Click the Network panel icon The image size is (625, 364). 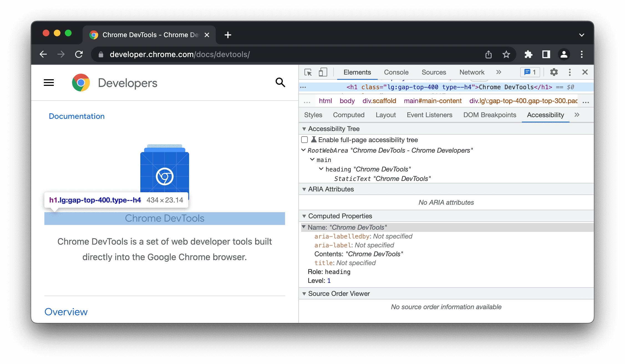[472, 72]
